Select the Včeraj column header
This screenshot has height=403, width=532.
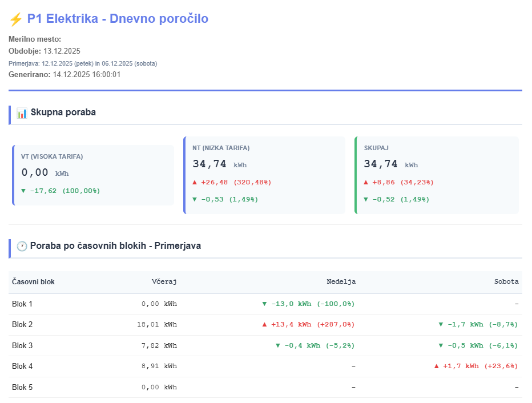point(164,282)
